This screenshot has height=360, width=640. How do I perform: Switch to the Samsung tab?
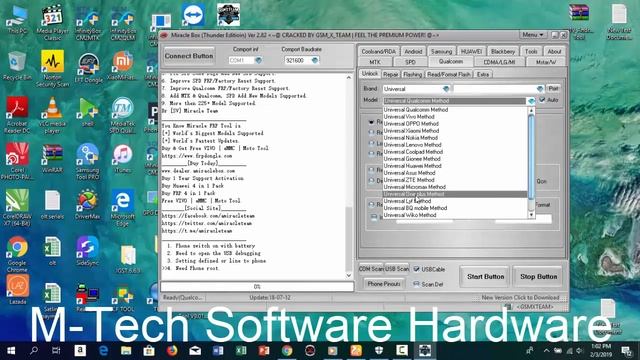pyautogui.click(x=441, y=51)
